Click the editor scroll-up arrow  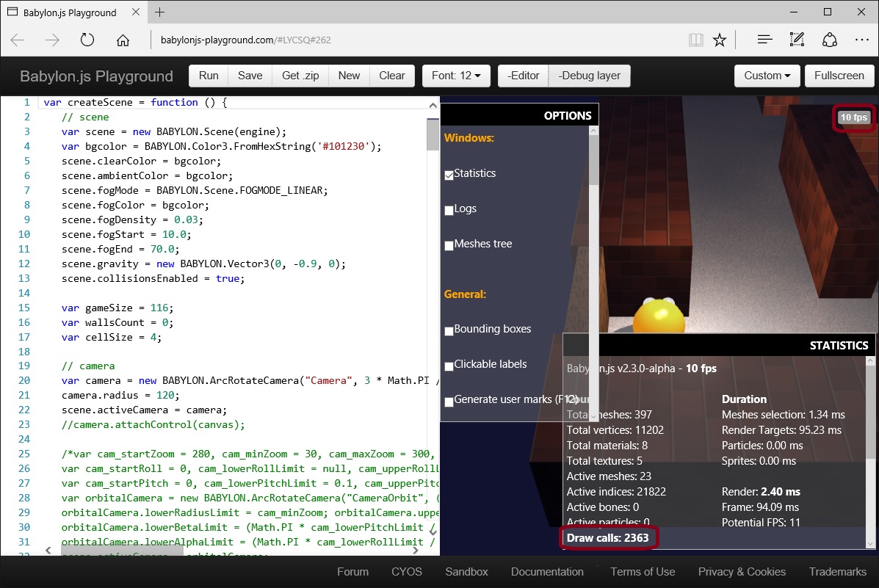point(433,105)
